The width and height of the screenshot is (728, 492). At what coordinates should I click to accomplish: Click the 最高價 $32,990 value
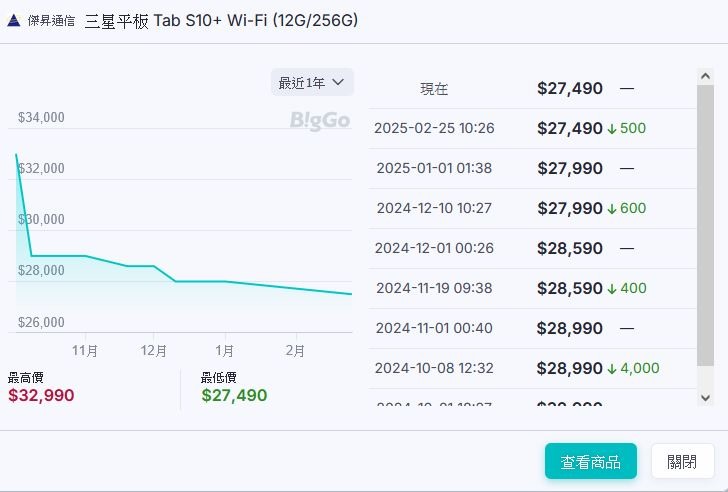coord(41,395)
